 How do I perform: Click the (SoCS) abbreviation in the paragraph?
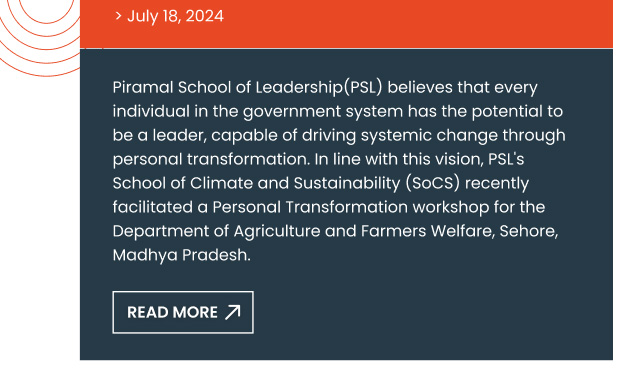[x=433, y=183]
